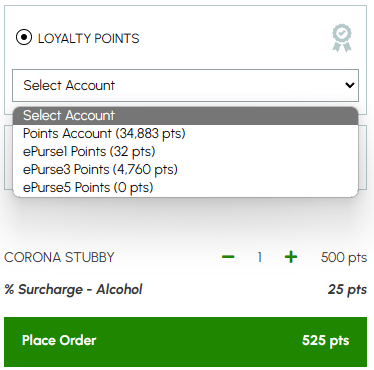Click the 500 pts item price
The height and width of the screenshot is (370, 374).
click(344, 258)
